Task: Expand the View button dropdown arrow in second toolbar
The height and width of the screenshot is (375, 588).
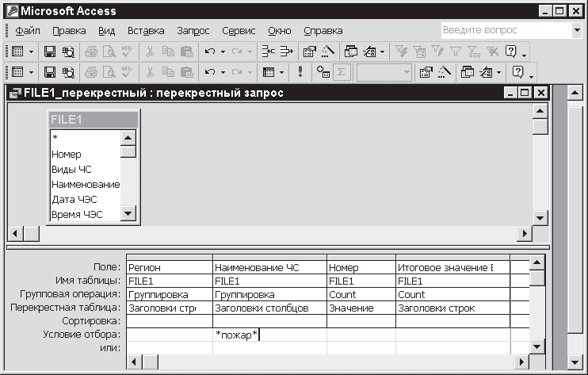Action: pyautogui.click(x=31, y=72)
